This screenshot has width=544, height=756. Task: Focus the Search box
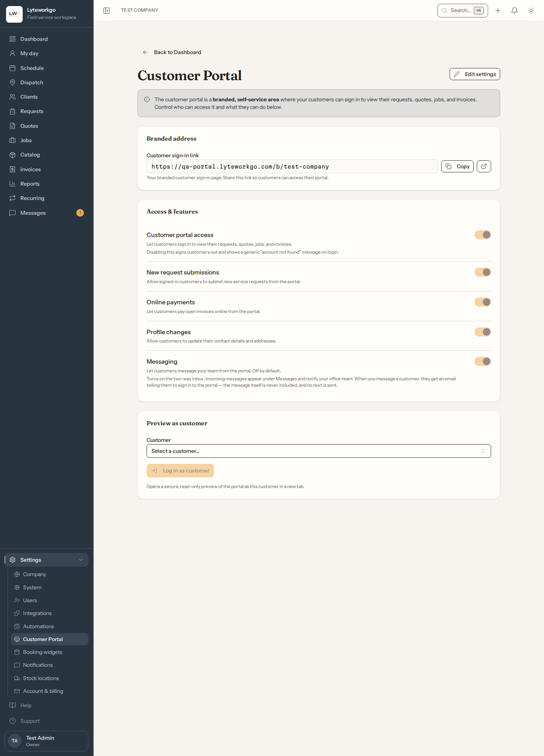463,11
